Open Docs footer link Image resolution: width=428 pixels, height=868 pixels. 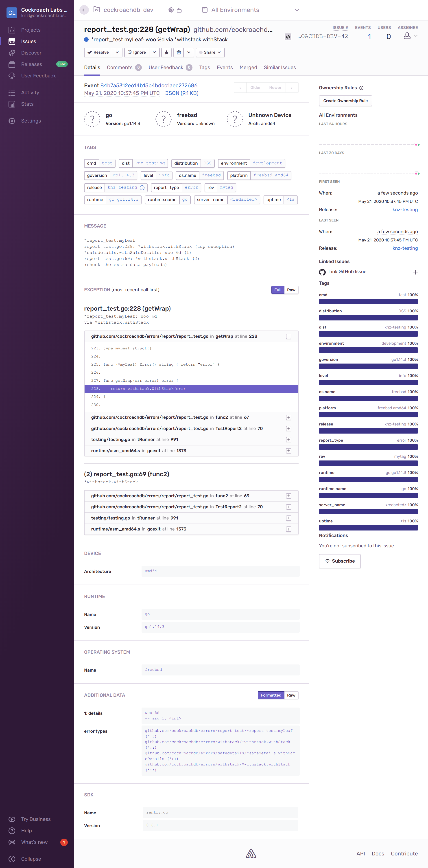point(378,853)
